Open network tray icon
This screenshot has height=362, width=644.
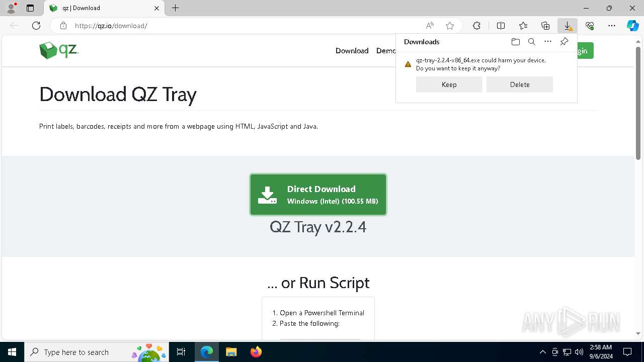point(567,352)
